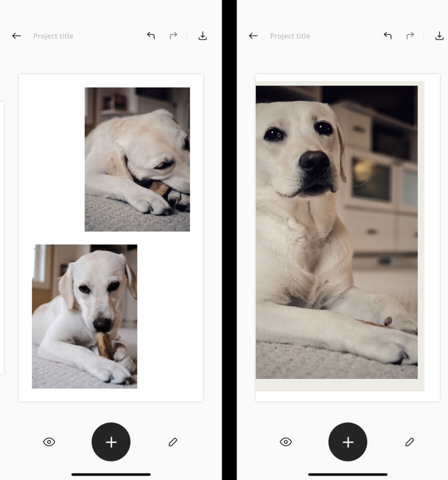This screenshot has width=448, height=480.
Task: Open pencil edit tool on left screen
Action: pos(173,442)
